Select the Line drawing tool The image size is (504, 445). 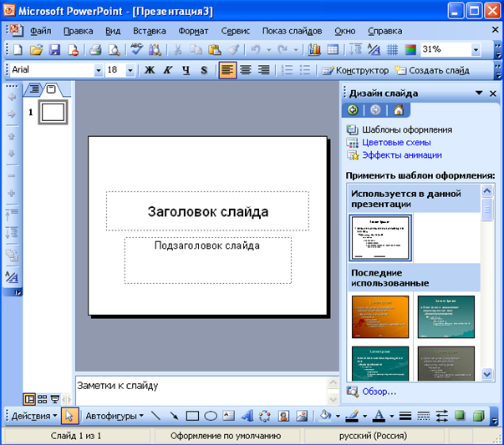(156, 416)
